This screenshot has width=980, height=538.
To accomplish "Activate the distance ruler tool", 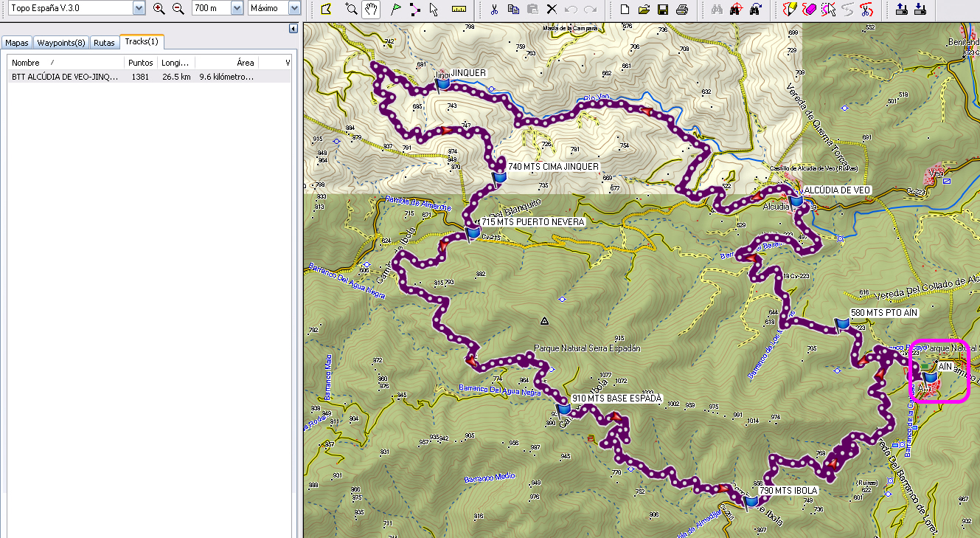I will tap(459, 9).
